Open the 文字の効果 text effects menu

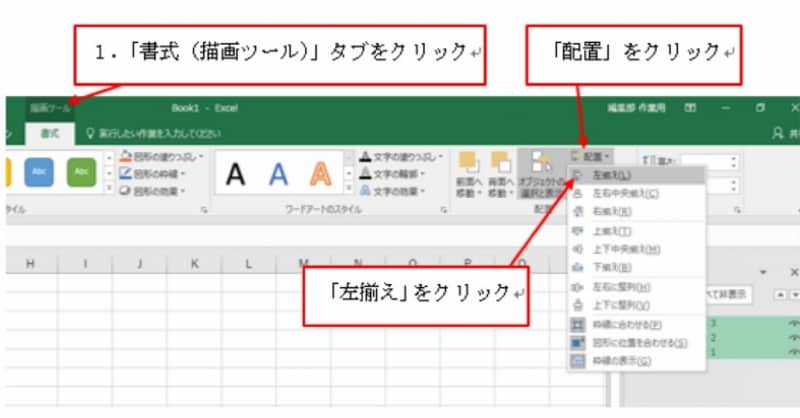(392, 191)
